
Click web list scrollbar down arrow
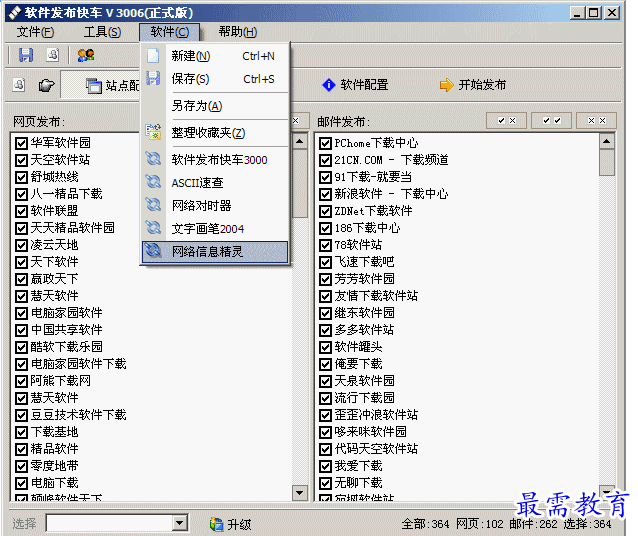pyautogui.click(x=300, y=493)
